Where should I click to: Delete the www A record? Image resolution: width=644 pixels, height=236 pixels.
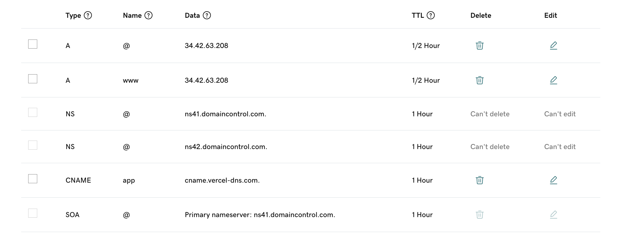[x=480, y=80]
